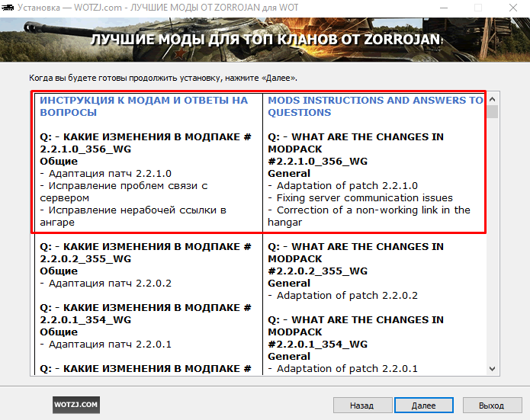Click the heading 'MODS INSTRUCTIONS AND ANSWERS TO QUESTIONS'

point(375,106)
